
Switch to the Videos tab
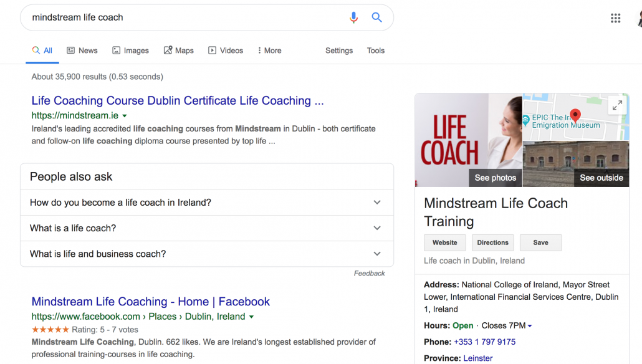pos(226,50)
